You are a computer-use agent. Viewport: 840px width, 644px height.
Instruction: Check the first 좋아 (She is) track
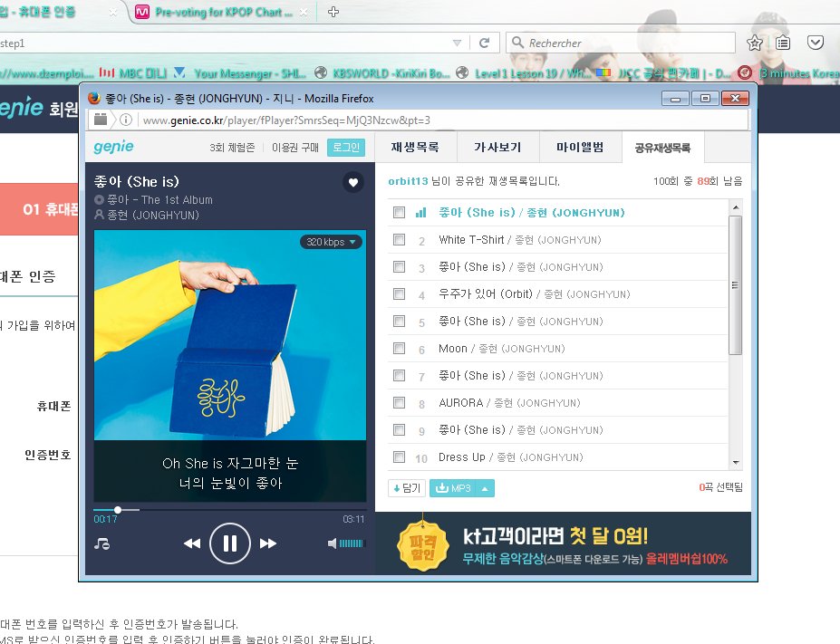click(x=399, y=212)
